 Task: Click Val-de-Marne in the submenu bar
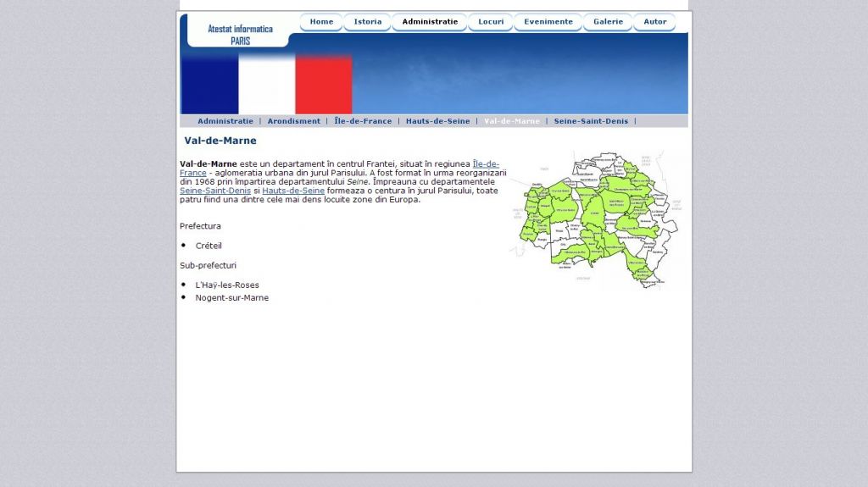(512, 121)
